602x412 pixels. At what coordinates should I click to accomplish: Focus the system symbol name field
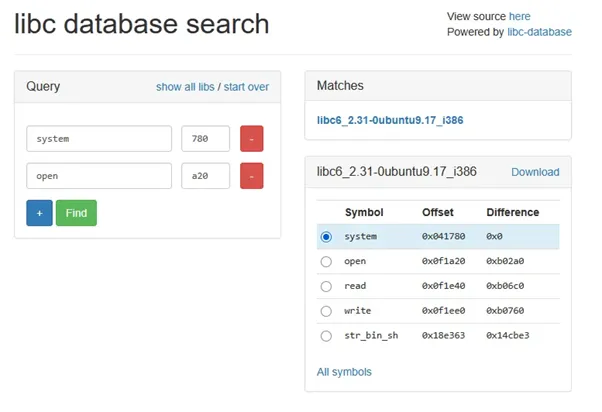pyautogui.click(x=99, y=139)
